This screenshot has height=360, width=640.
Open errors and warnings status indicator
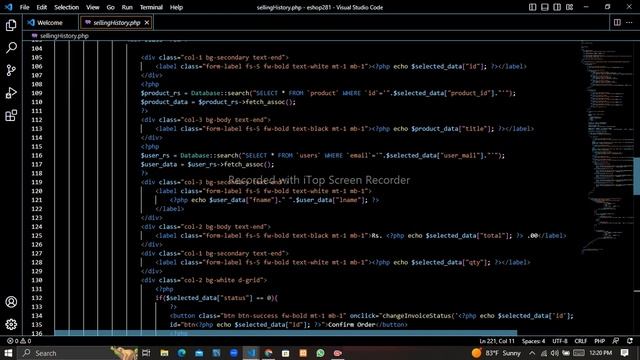tap(19, 341)
